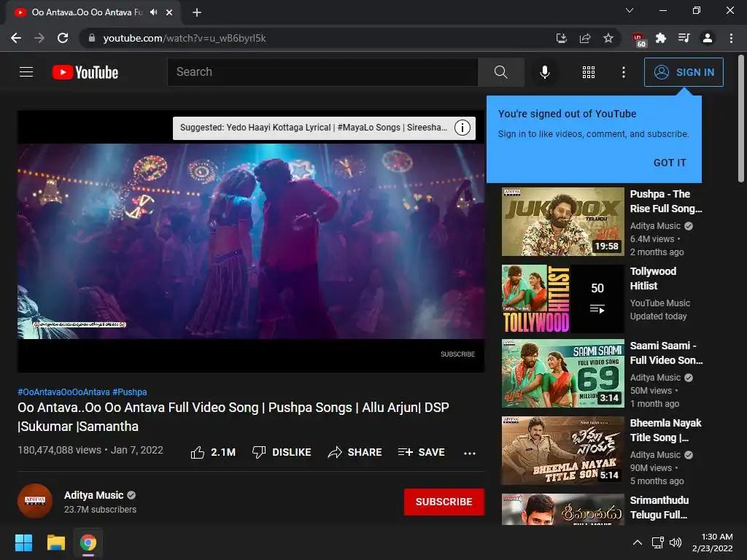The width and height of the screenshot is (747, 560).
Task: Open the tab search chevron
Action: [630, 10]
